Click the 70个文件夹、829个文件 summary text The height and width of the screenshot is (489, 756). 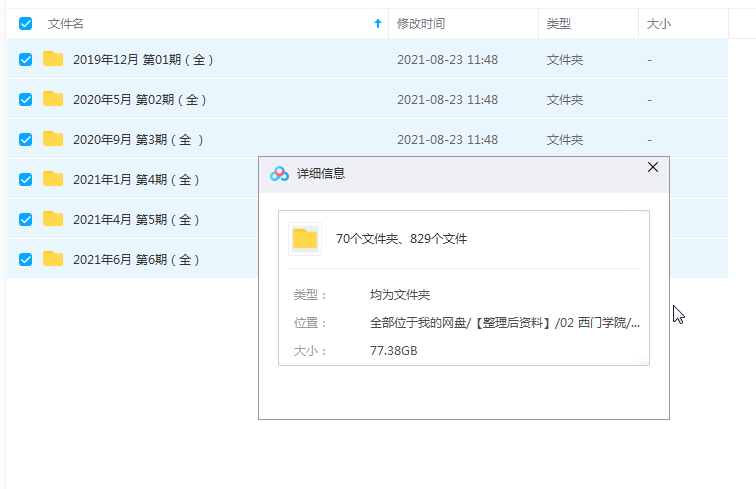click(401, 239)
